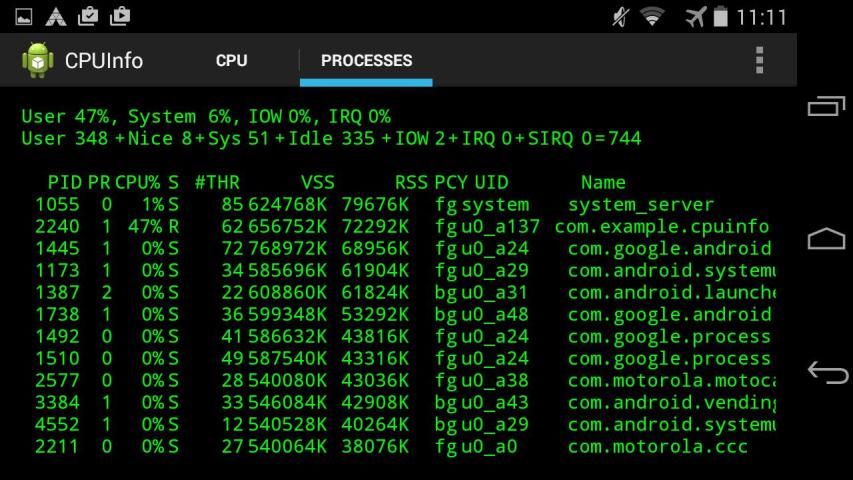Open the three-dot overflow menu

coord(759,61)
